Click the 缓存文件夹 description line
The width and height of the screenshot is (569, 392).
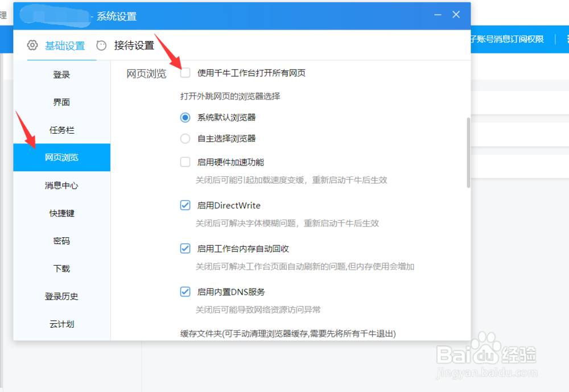288,333
